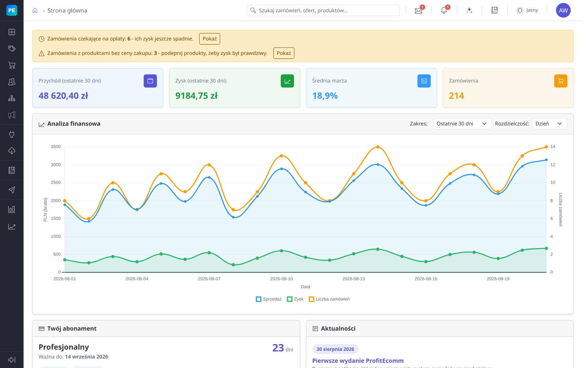The image size is (588, 368).
Task: Click the Zysk card chart icon
Action: 287,81
